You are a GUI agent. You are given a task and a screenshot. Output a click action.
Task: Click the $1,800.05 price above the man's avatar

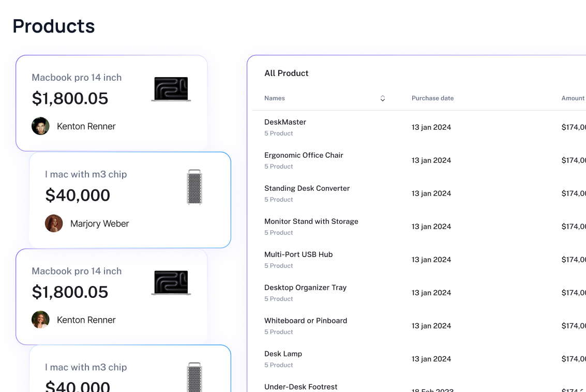(x=70, y=98)
